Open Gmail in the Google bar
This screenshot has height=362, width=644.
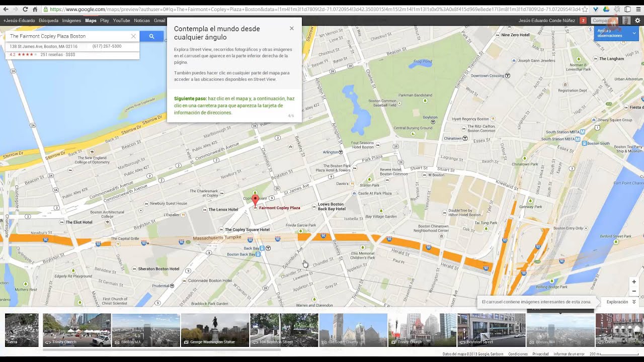159,21
